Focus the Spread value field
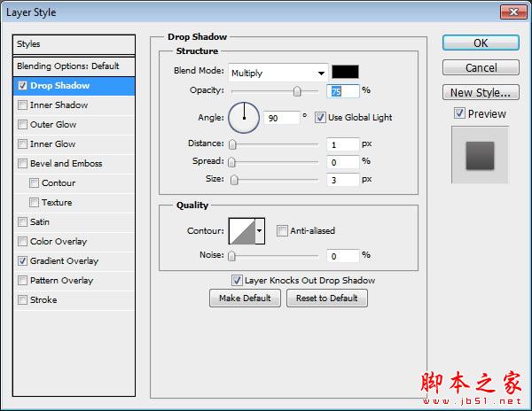 click(x=342, y=162)
